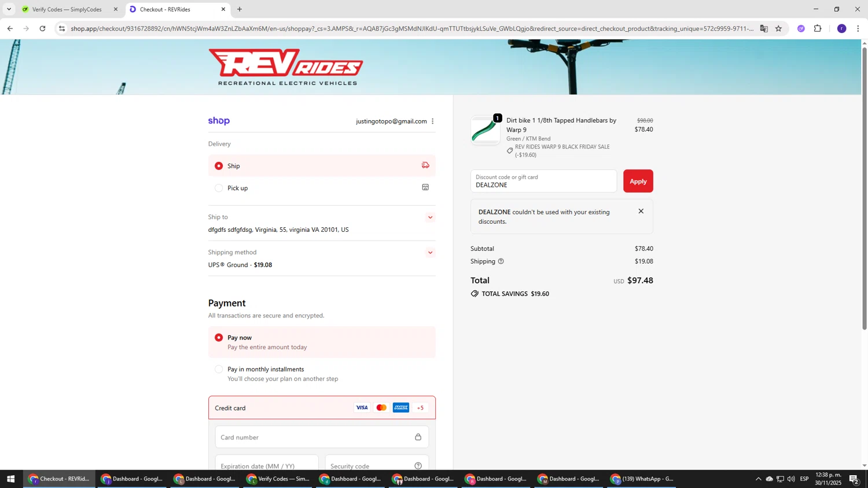This screenshot has width=868, height=488.
Task: Show hidden system tray icons
Action: point(758,479)
